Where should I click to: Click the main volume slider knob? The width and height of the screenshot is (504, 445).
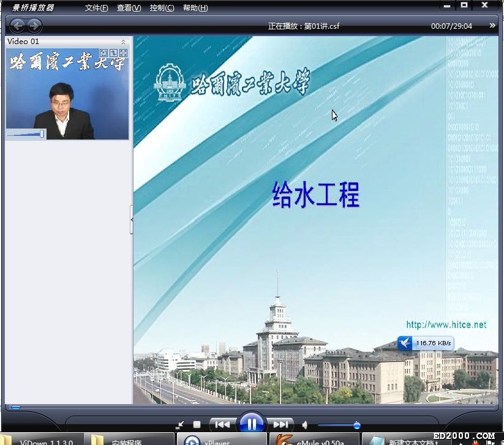click(357, 425)
